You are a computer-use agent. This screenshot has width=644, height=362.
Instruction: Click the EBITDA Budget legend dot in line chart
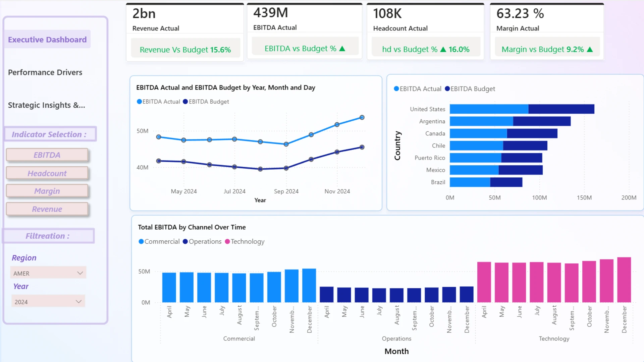click(x=185, y=102)
